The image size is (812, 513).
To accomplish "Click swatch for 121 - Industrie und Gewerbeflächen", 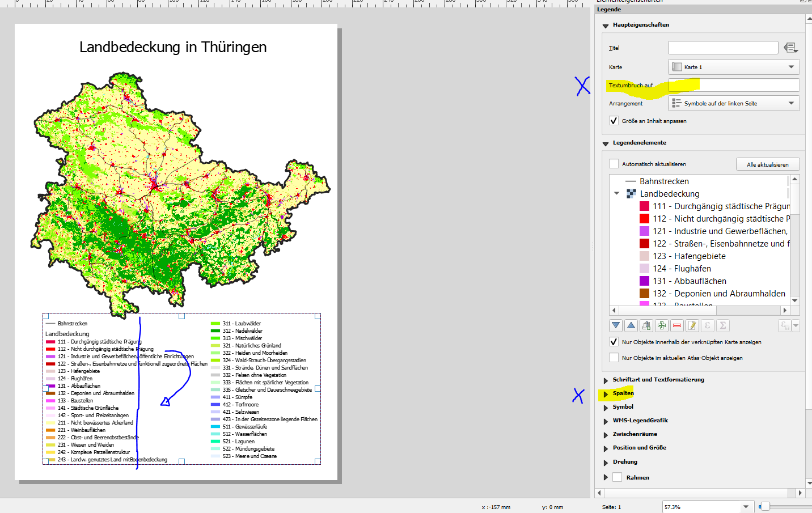I will tap(645, 231).
